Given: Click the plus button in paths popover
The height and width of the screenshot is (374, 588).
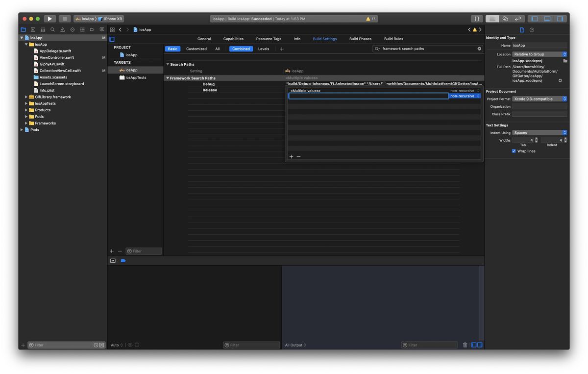Looking at the screenshot, I should click(291, 157).
